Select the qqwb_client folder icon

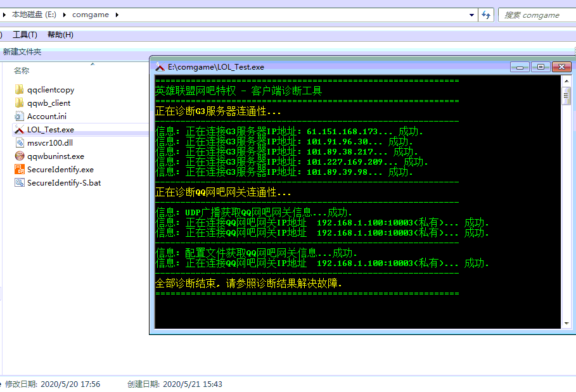20,103
